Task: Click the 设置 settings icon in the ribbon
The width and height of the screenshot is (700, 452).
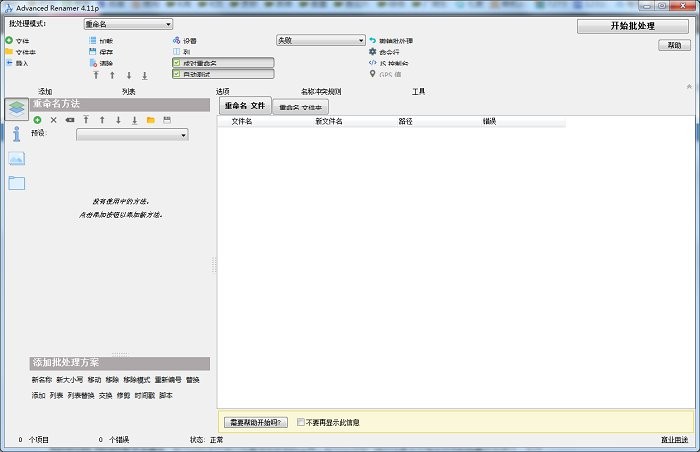Action: pyautogui.click(x=176, y=41)
